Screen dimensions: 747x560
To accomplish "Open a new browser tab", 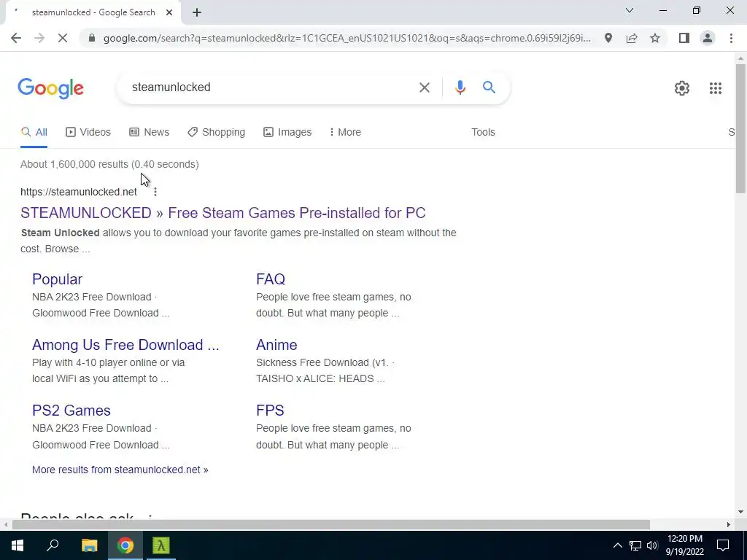I will tap(197, 12).
